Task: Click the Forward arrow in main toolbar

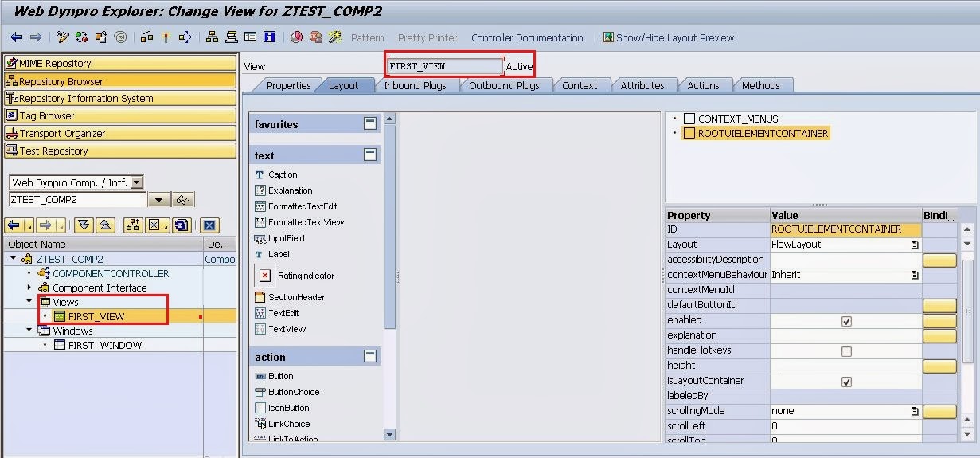Action: tap(36, 37)
